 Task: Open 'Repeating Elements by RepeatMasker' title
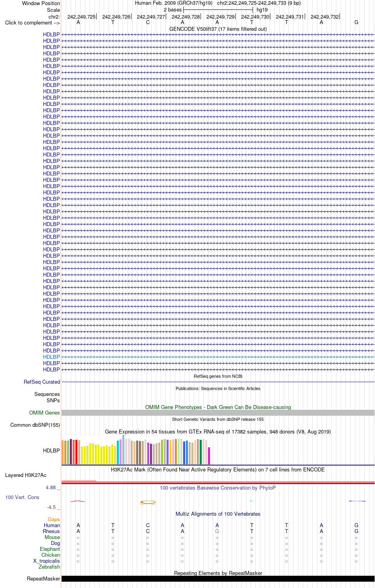coord(218,573)
